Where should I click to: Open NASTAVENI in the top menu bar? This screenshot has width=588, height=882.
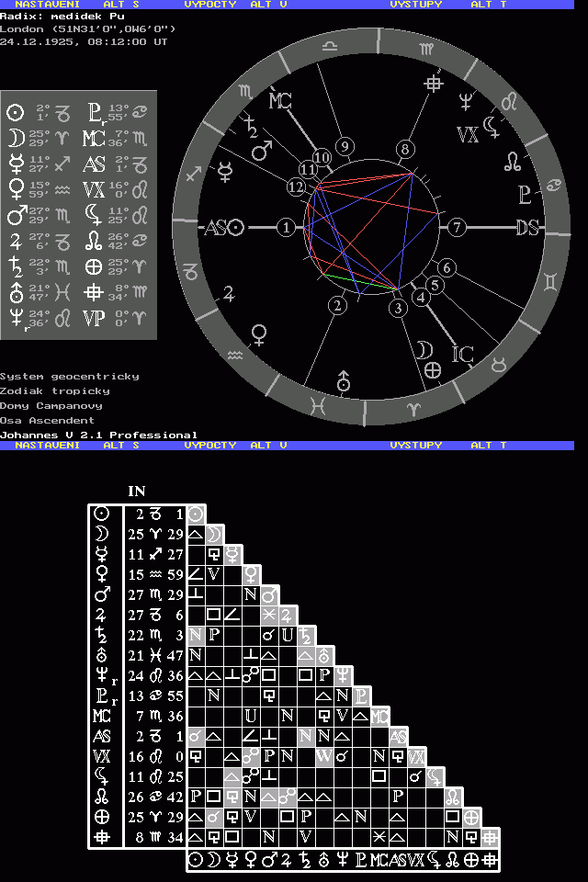pos(47,5)
